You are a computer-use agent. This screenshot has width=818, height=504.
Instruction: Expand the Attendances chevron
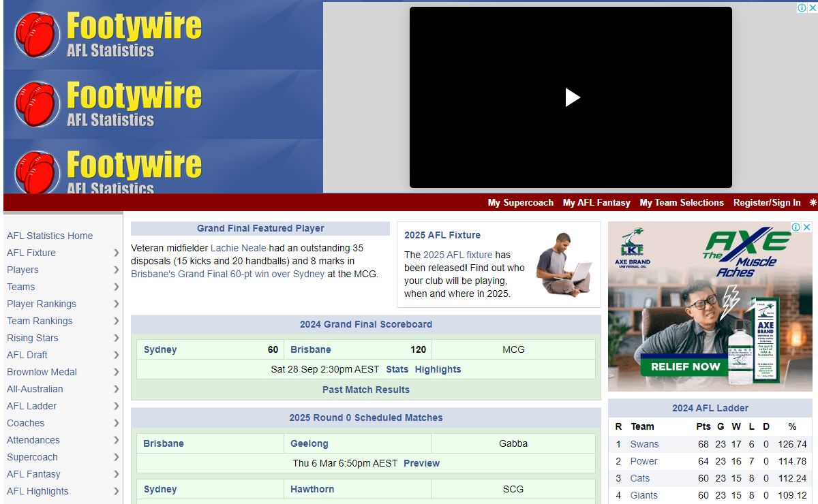[116, 440]
